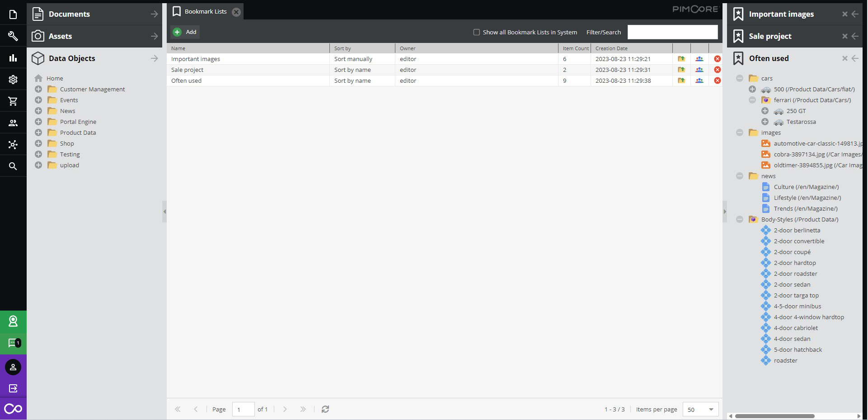Click the share users icon for Important images row
868x420 pixels.
[x=699, y=59]
